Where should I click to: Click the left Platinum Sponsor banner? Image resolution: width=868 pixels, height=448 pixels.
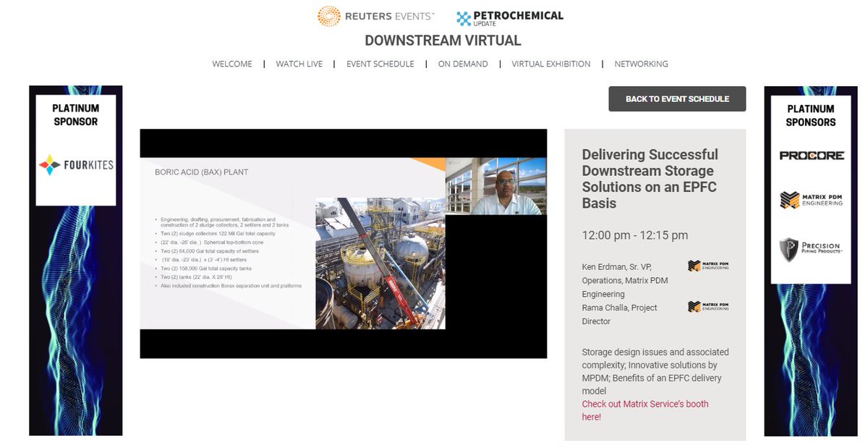click(x=76, y=261)
